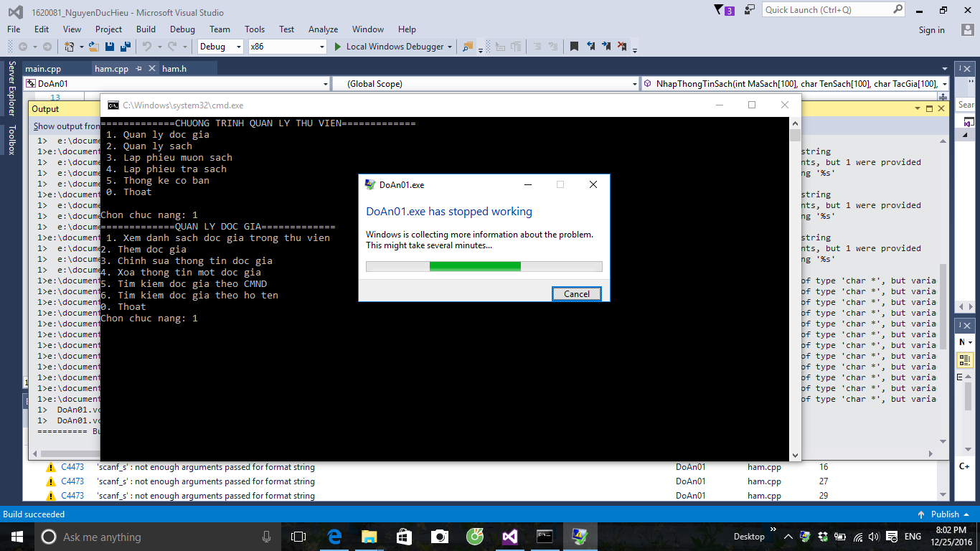Click the Quick Launch search field
Screen dimensions: 980x551
[x=826, y=10]
